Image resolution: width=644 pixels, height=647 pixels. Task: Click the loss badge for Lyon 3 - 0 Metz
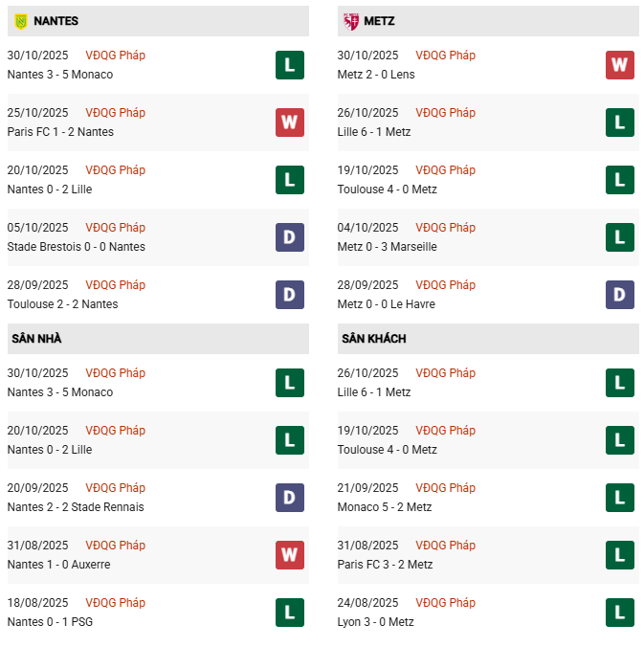point(620,613)
